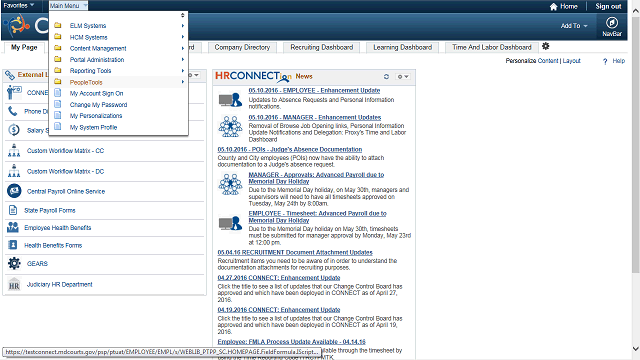The height and width of the screenshot is (360, 640).
Task: Switch to the My Page tab
Action: pyautogui.click(x=24, y=47)
